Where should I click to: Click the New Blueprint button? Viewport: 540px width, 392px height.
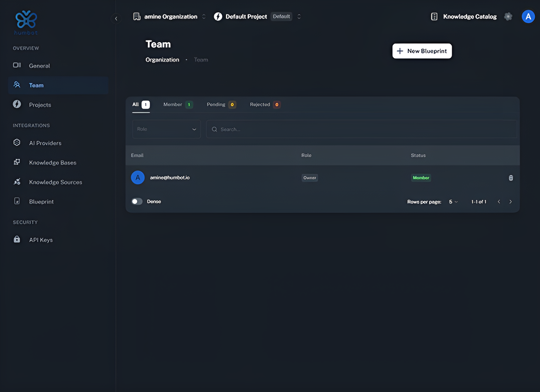[422, 51]
